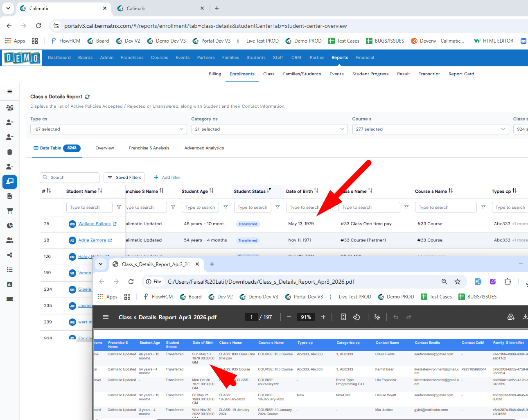
Task: Open the Course s dropdown
Action: click(431, 129)
